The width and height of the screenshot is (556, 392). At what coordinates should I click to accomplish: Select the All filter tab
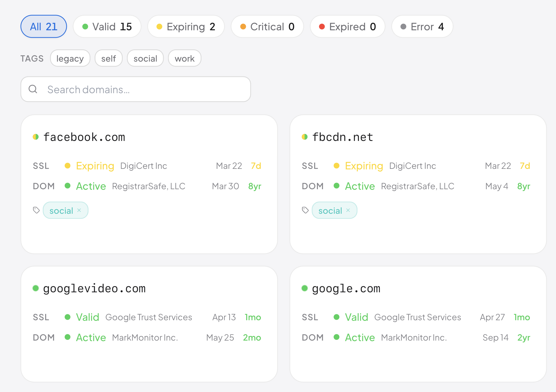click(43, 26)
